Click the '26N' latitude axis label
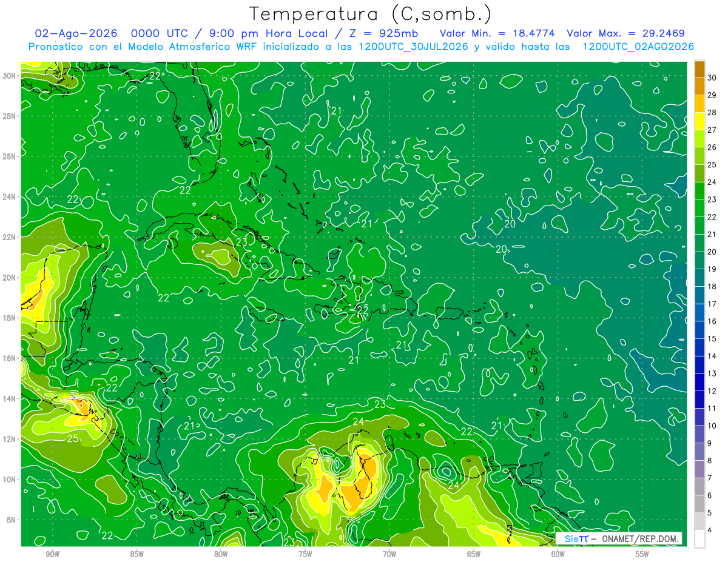This screenshot has width=728, height=562. (10, 156)
